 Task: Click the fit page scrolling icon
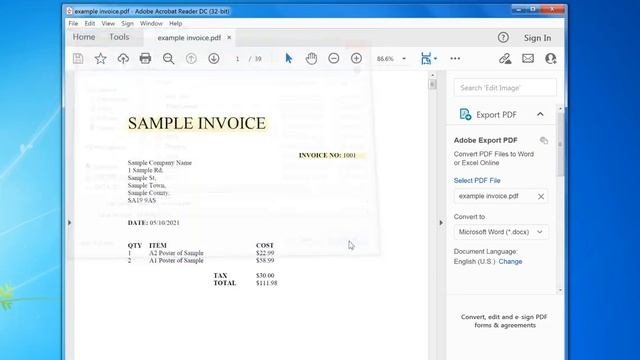[426, 58]
